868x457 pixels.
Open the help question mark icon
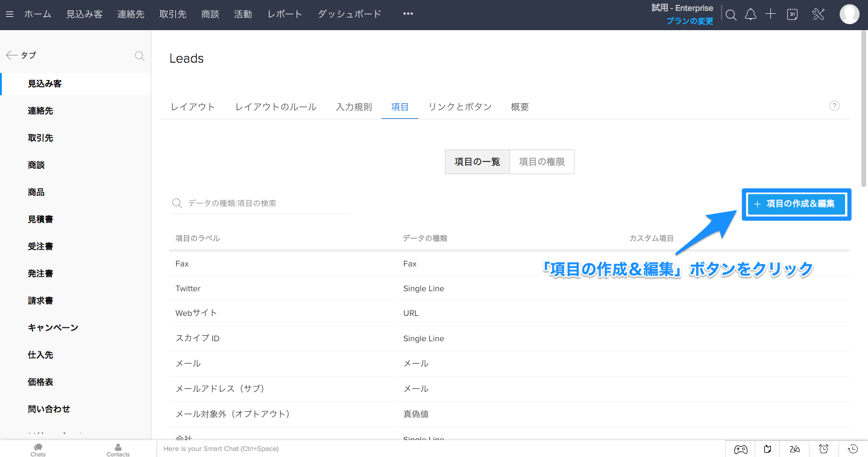pos(834,106)
